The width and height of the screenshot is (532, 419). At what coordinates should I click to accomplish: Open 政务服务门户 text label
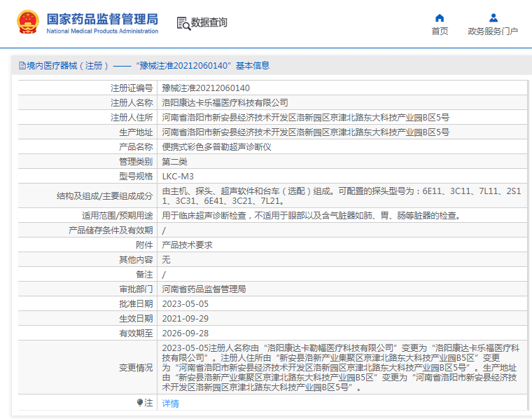(x=493, y=32)
